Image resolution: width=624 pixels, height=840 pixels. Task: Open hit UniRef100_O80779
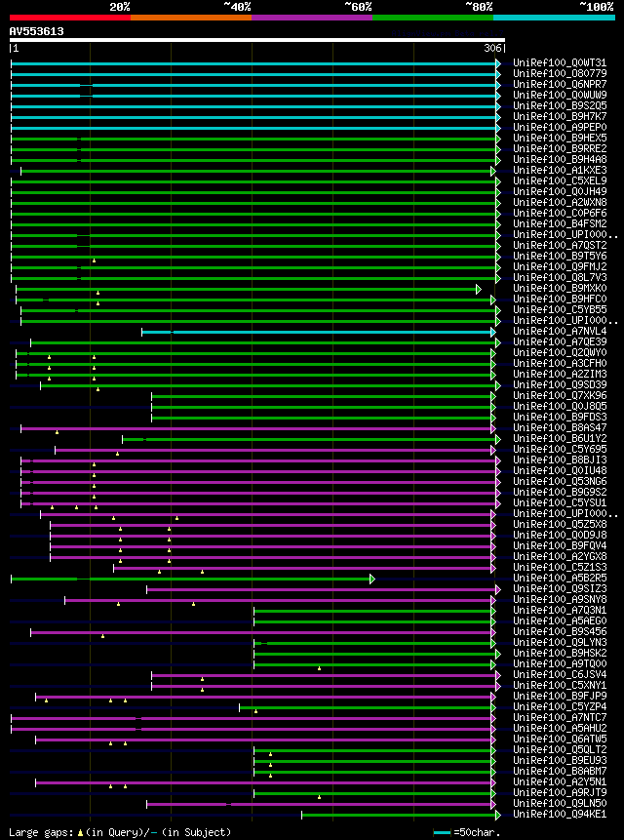pyautogui.click(x=560, y=74)
